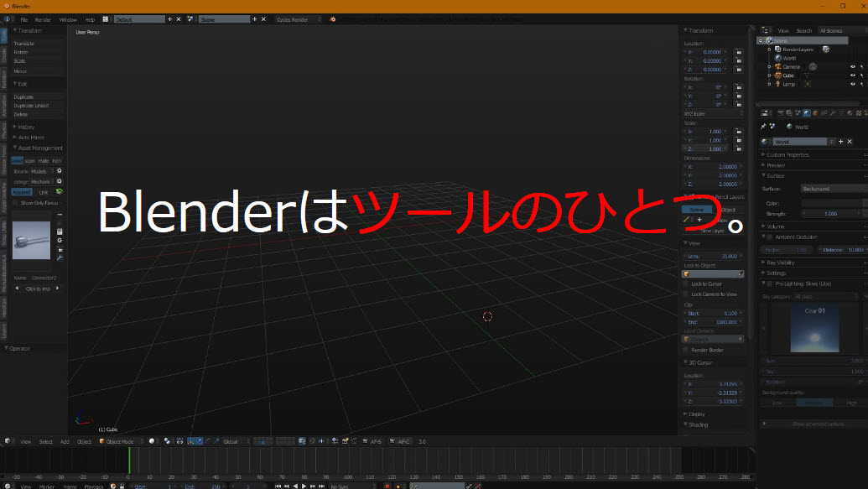Select the Scene properties tab icon
Image resolution: width=868 pixels, height=489 pixels.
[x=798, y=113]
